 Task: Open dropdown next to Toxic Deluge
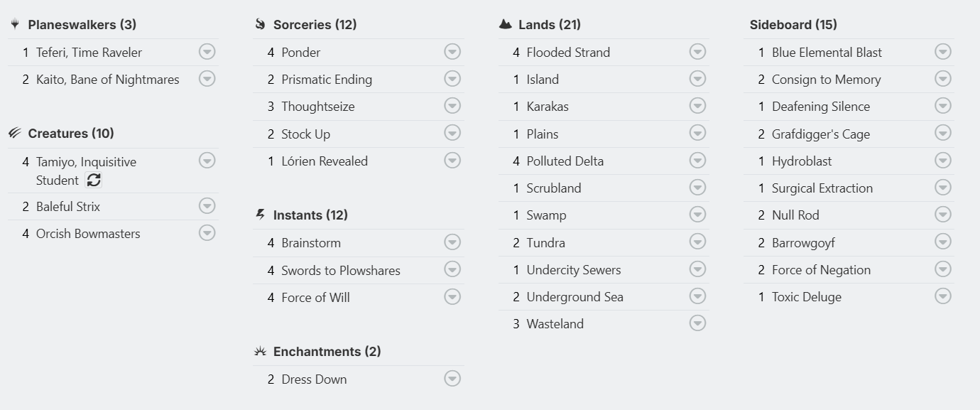942,296
